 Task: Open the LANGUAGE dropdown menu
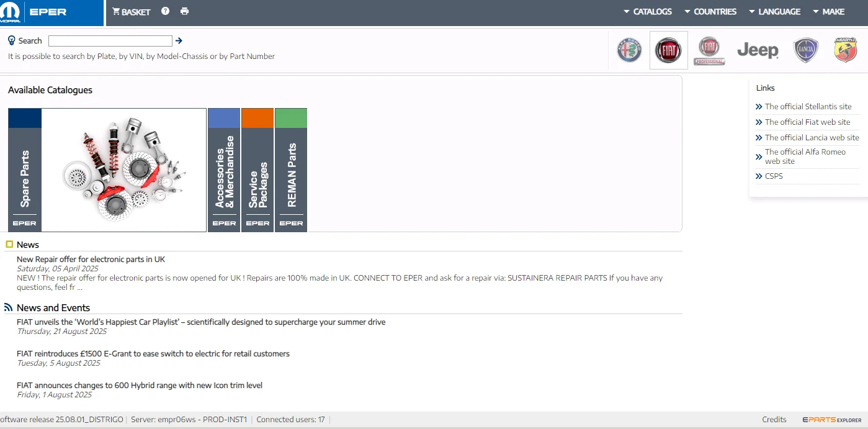[774, 12]
